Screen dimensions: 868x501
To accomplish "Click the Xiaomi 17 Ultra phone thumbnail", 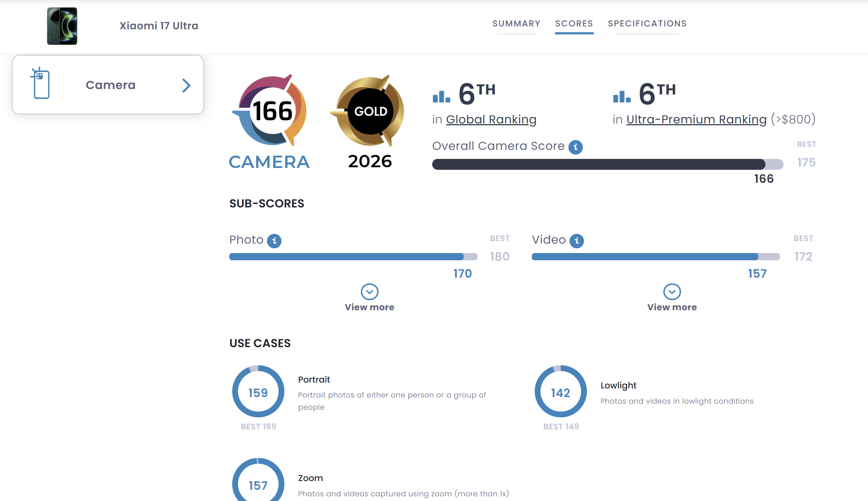I will point(62,26).
